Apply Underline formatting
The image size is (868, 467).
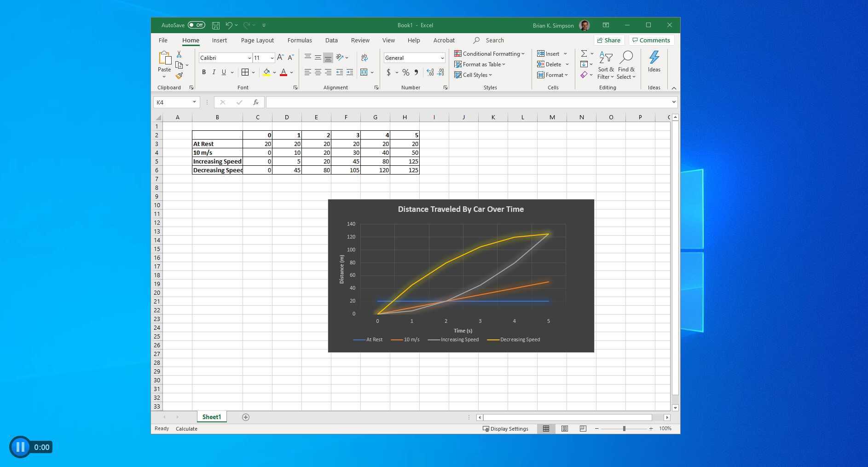pos(223,72)
